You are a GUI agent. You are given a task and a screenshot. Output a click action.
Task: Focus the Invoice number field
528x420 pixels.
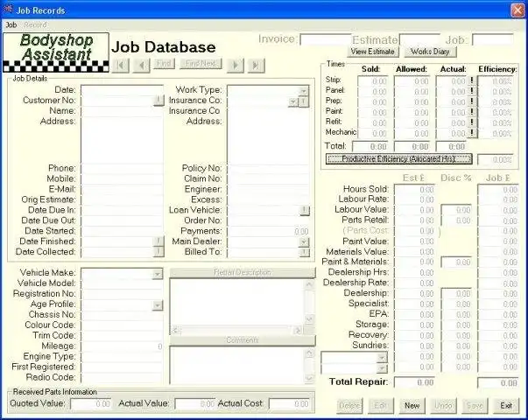326,39
